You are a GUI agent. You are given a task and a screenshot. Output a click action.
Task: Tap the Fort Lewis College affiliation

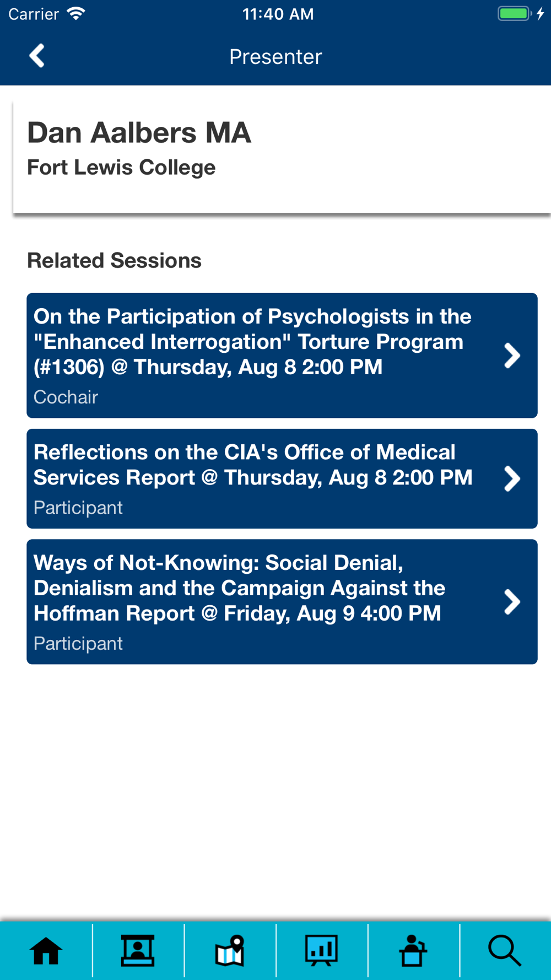(121, 167)
